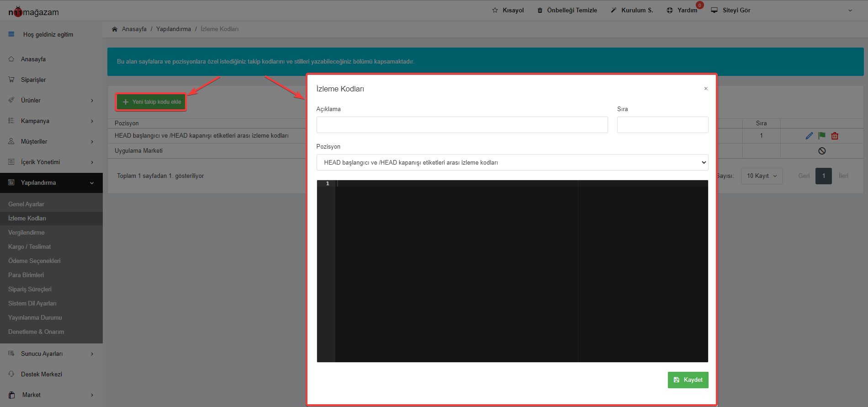868x407 pixels.
Task: Open the Pozisyon dropdown in dialog
Action: [x=512, y=162]
